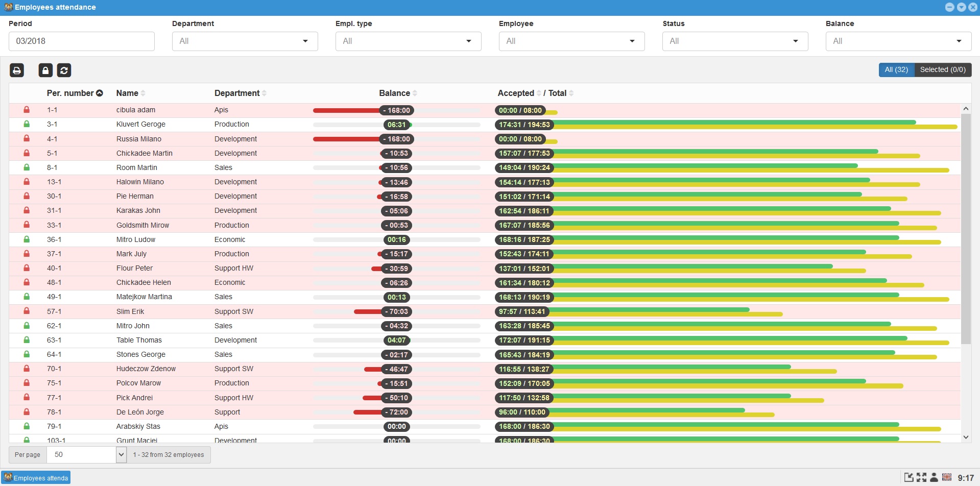This screenshot has width=980, height=486.
Task: Open the Department filter dropdown
Action: (x=245, y=41)
